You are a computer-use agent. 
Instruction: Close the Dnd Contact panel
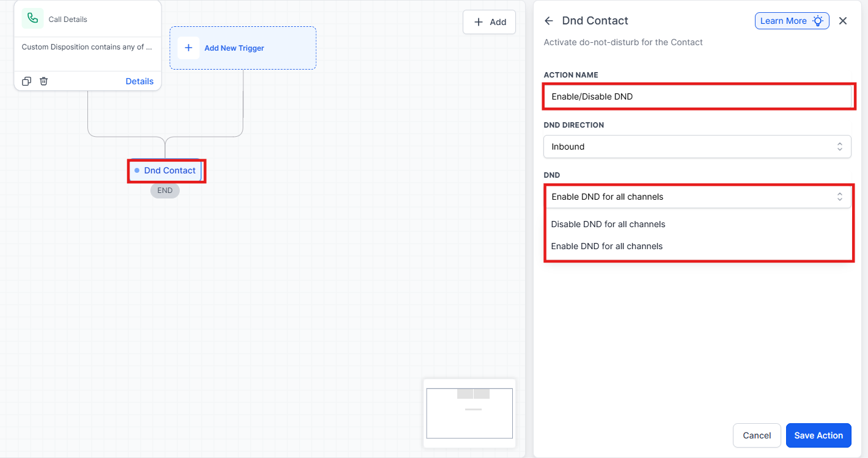(843, 21)
